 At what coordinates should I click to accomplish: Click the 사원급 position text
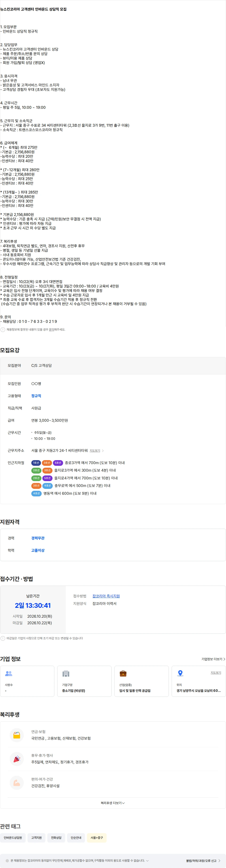pos(36,408)
